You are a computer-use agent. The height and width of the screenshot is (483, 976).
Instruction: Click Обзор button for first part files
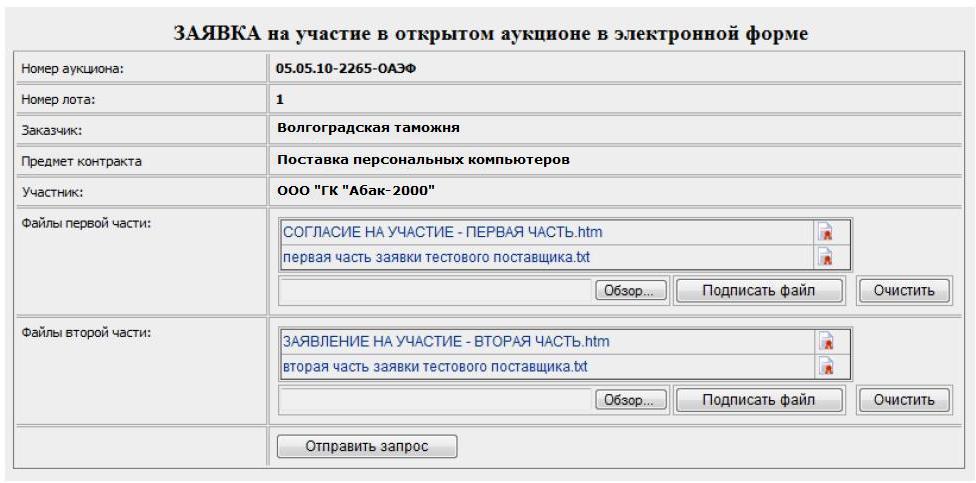631,291
